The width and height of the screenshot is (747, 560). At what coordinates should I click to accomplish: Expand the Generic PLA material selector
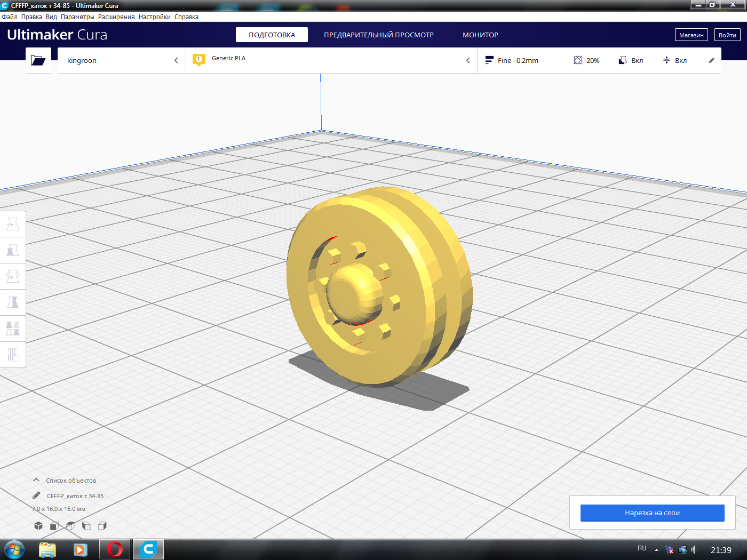tap(332, 60)
